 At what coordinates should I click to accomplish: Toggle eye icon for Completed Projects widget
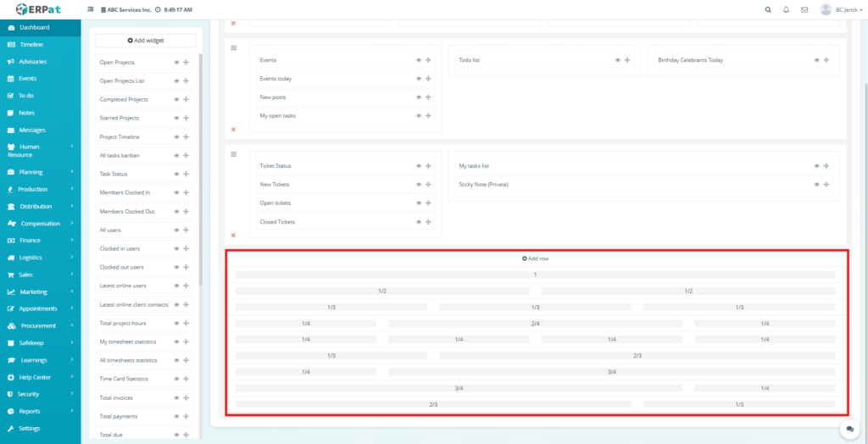click(x=176, y=100)
